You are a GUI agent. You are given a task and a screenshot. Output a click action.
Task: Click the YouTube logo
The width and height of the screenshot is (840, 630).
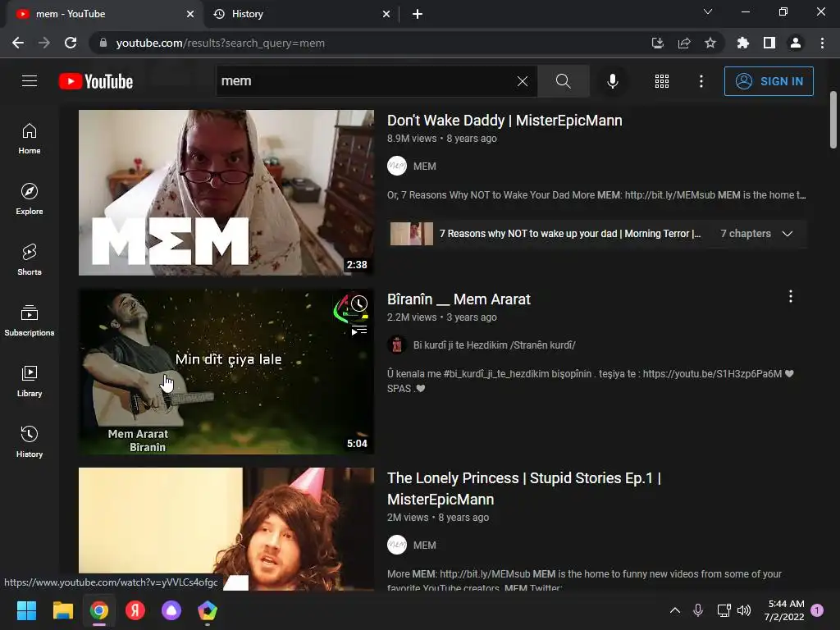click(x=96, y=81)
